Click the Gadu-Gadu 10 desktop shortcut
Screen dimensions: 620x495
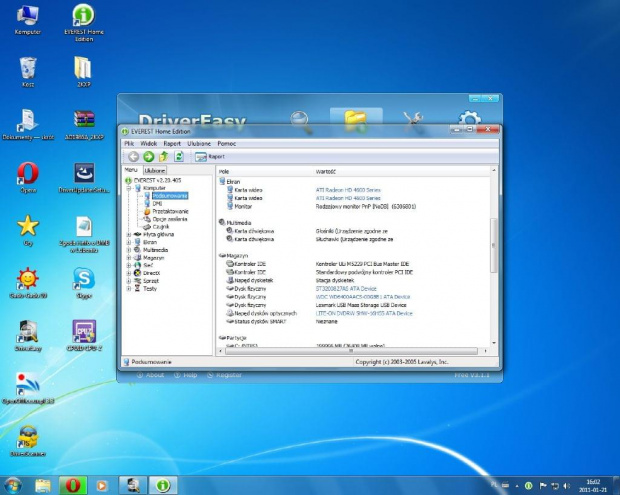pyautogui.click(x=28, y=283)
